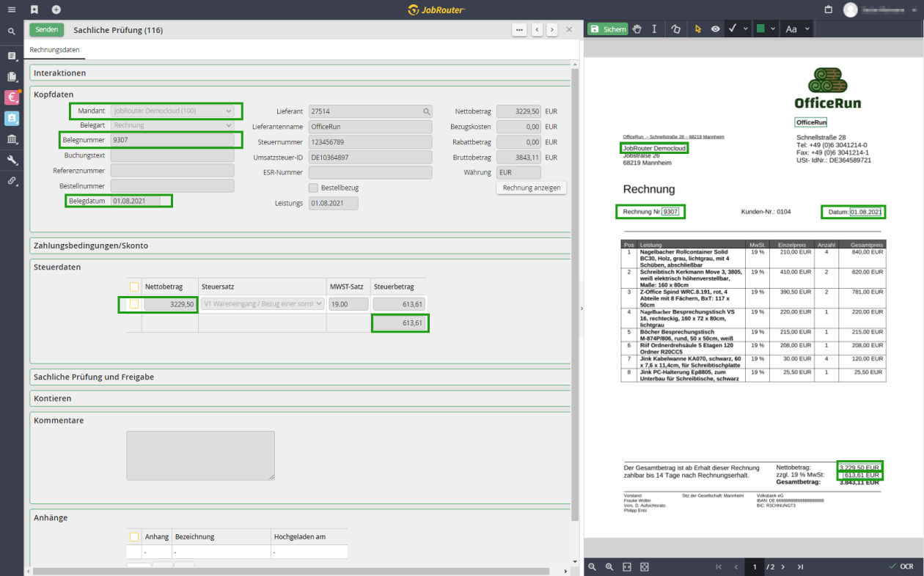Click the Kommentare text area

(200, 455)
